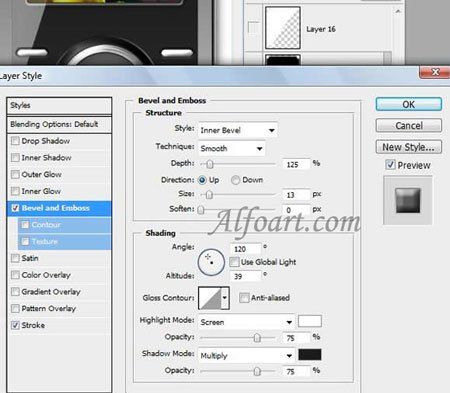Select Styles in the left list

59,106
